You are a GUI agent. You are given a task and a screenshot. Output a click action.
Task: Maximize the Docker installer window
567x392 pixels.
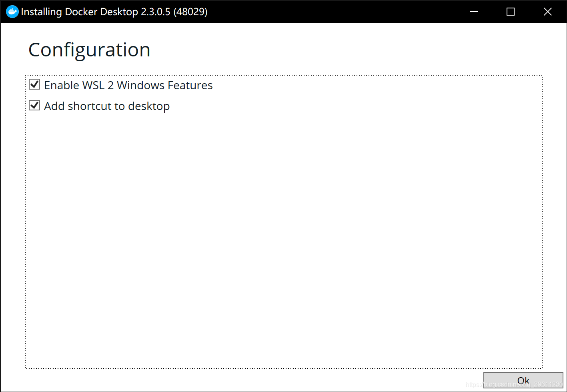(x=511, y=12)
